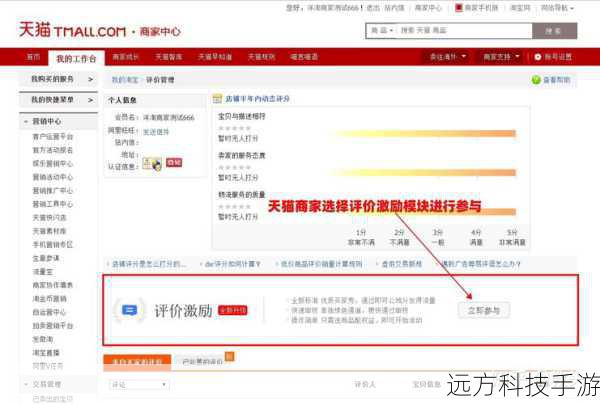Open 淘金币营销 in the sidebar

point(49,298)
